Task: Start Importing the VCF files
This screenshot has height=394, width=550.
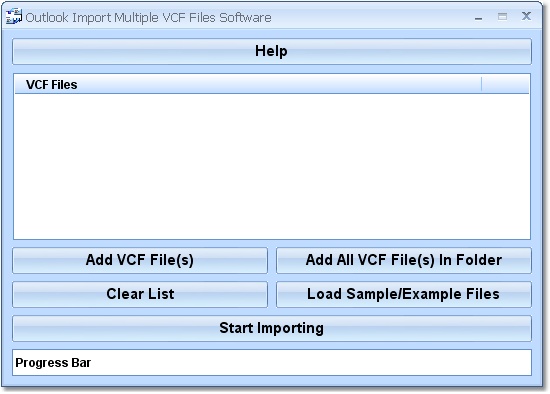Action: (272, 328)
